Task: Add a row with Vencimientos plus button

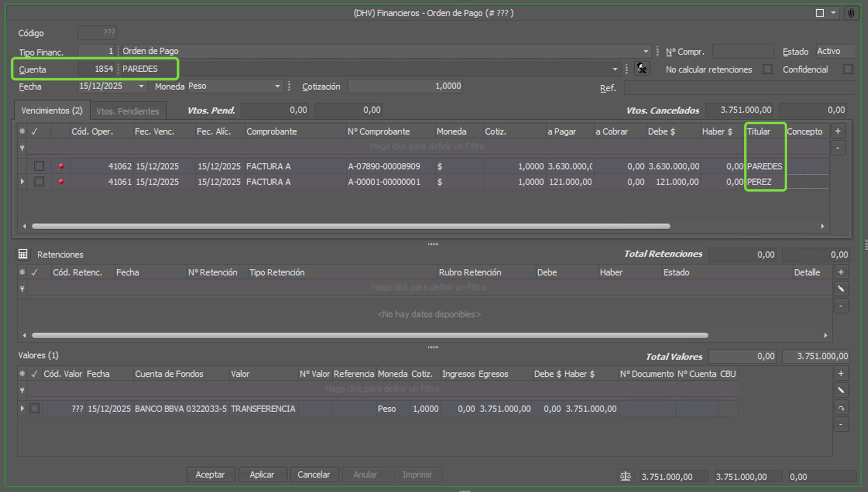Action: tap(838, 131)
